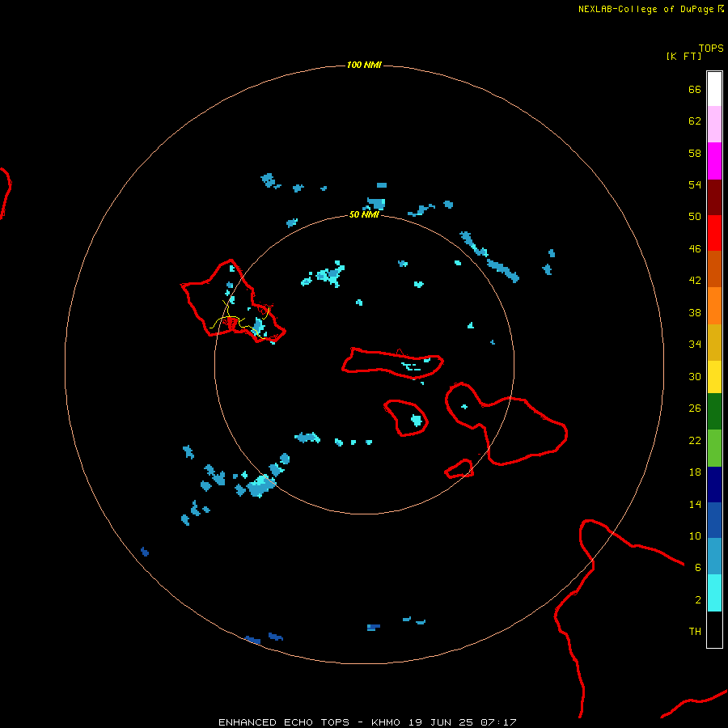The height and width of the screenshot is (728, 728).
Task: Click the 30 value on the legend
Action: [695, 376]
